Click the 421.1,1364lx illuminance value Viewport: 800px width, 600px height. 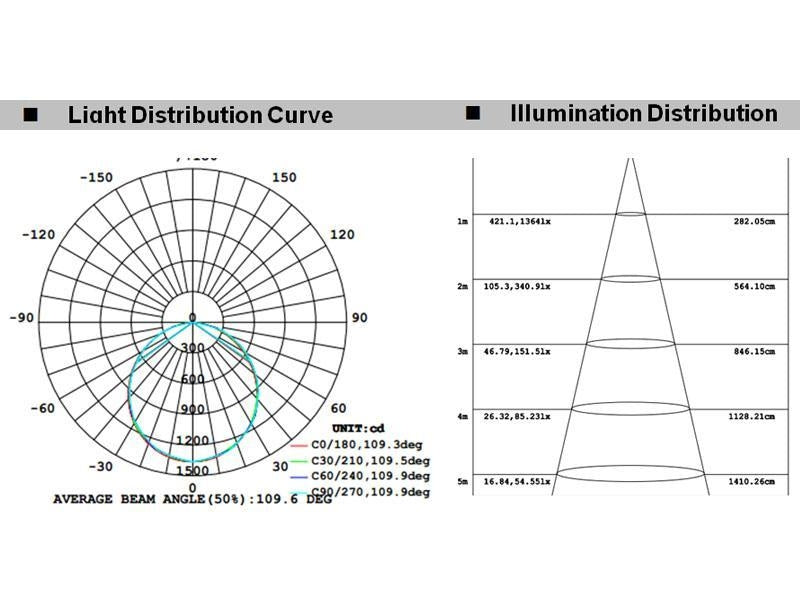pos(519,221)
